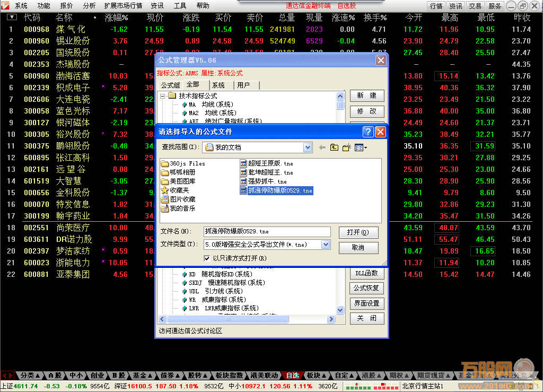The image size is (543, 392).
Task: Open the 文件类型 file type dropdown
Action: pos(326,245)
